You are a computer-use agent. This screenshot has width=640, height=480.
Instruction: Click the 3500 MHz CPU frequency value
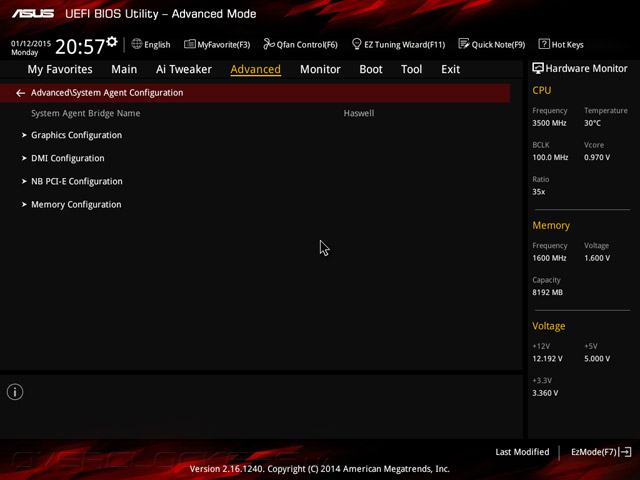(x=549, y=123)
